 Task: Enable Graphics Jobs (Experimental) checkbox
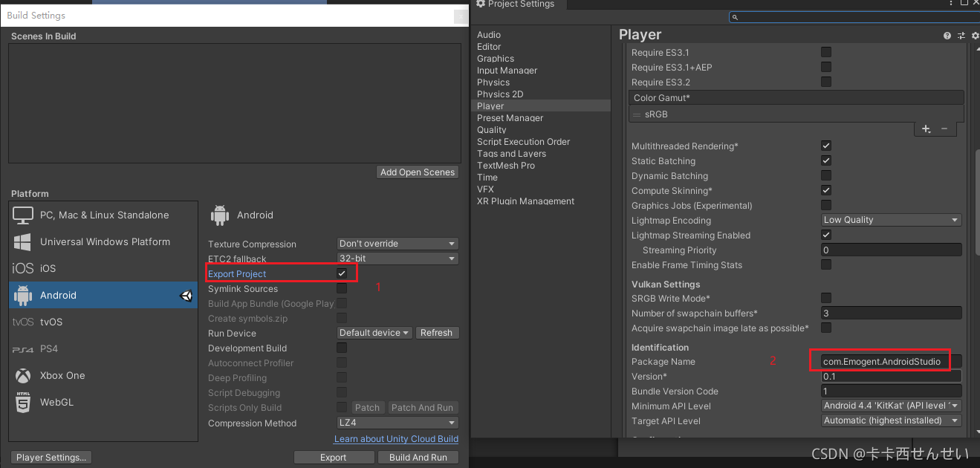(x=826, y=205)
